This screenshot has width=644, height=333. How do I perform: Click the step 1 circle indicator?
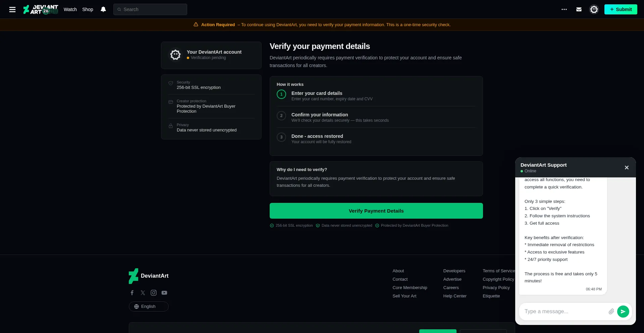(281, 94)
